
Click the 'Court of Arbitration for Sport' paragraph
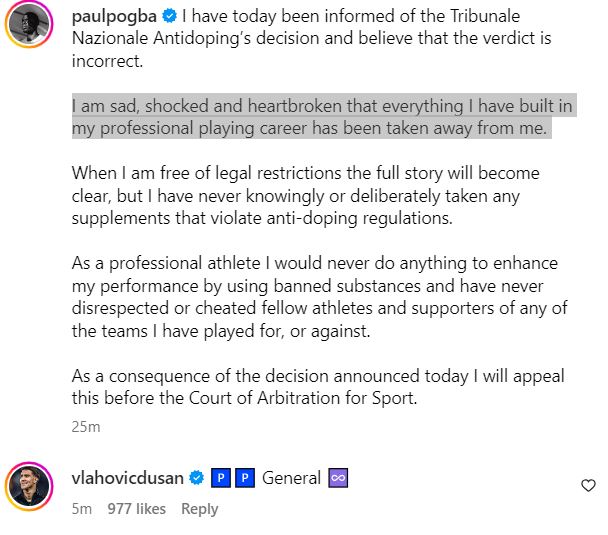[x=318, y=388]
